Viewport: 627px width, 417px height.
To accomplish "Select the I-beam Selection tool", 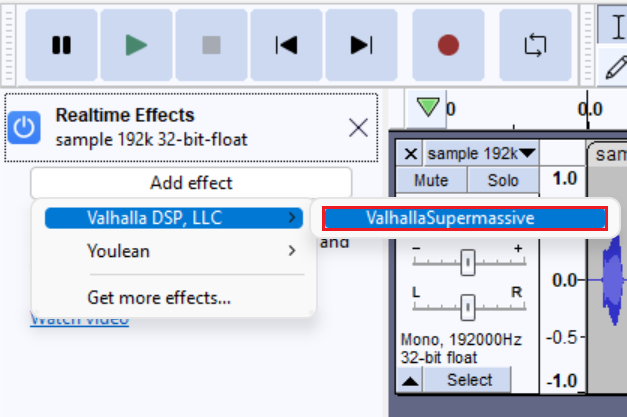I will (613, 26).
